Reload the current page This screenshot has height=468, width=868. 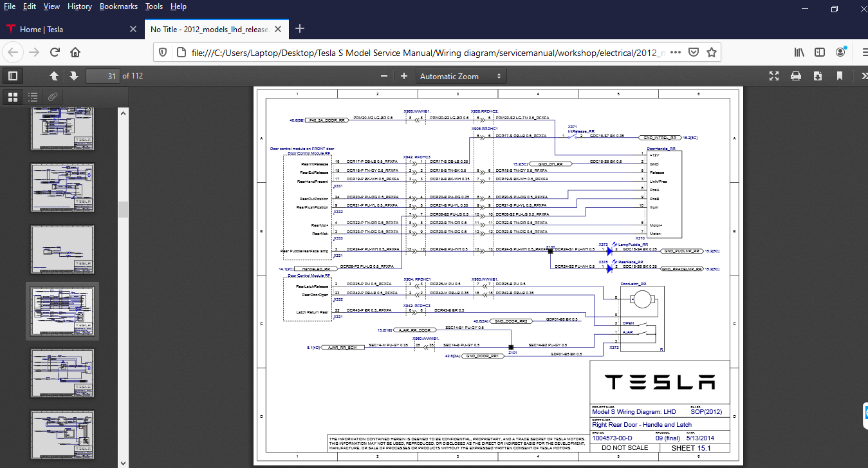coord(55,52)
